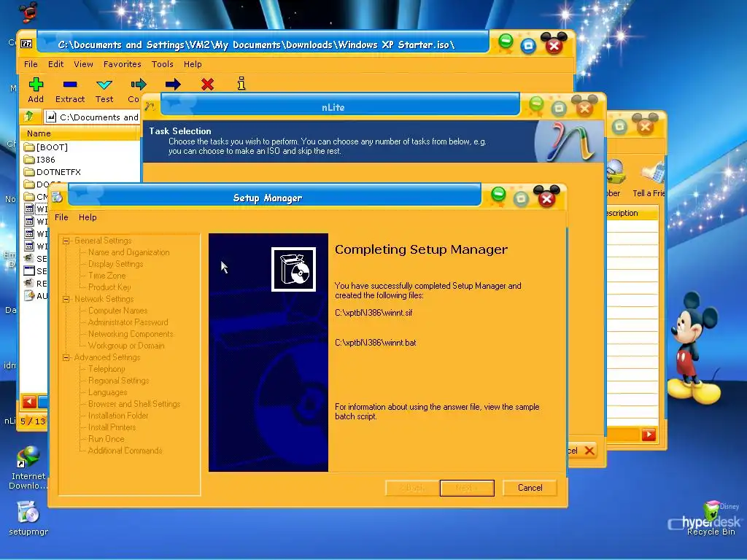Click the Name column header in 7-Zip
The height and width of the screenshot is (560, 747).
pos(80,133)
